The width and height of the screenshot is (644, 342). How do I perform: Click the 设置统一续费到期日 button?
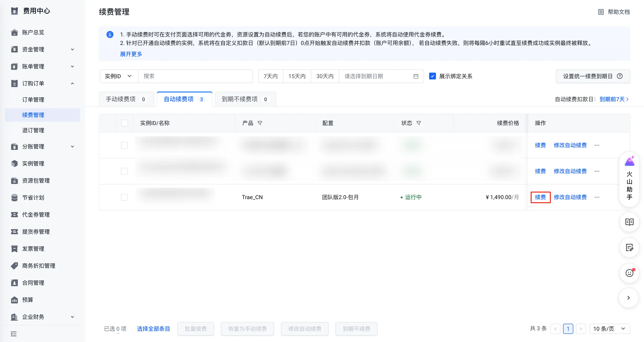[593, 76]
